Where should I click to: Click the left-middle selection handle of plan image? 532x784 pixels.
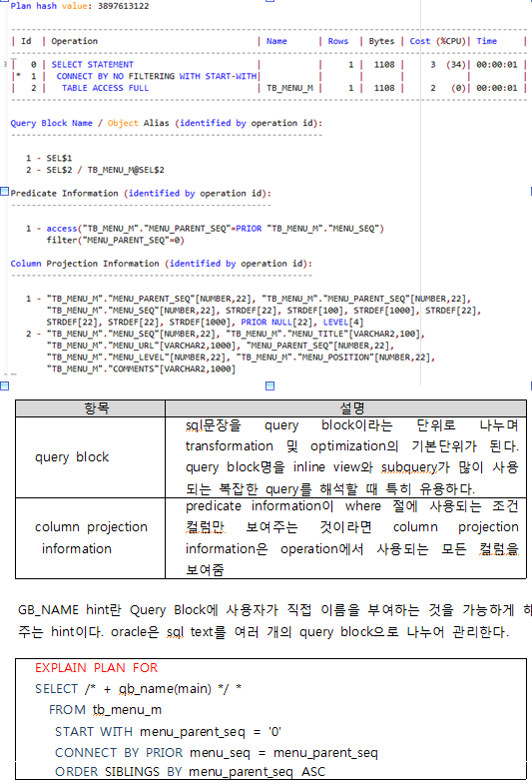(x=5, y=192)
